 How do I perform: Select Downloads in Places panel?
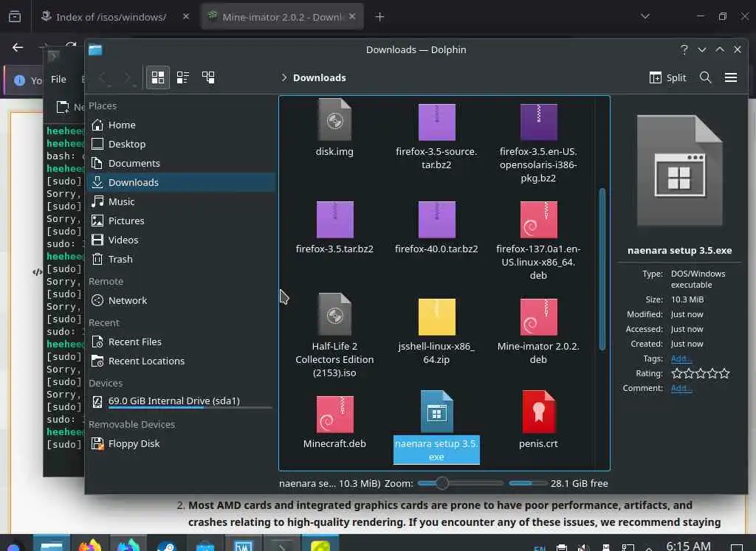pos(182,182)
